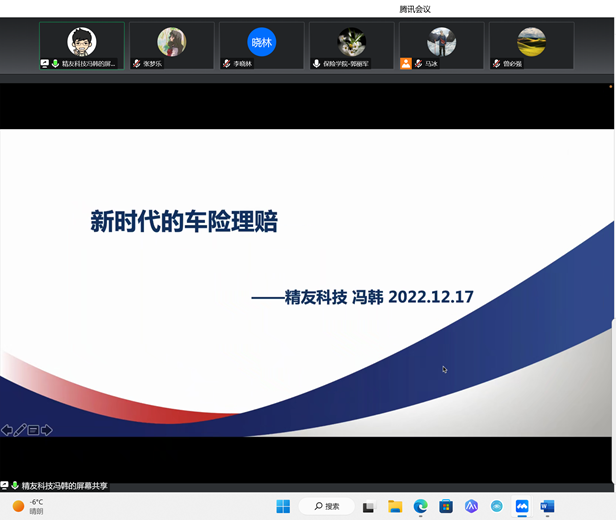Open the weather widget showing -6°C
The image size is (616, 520).
pos(28,506)
